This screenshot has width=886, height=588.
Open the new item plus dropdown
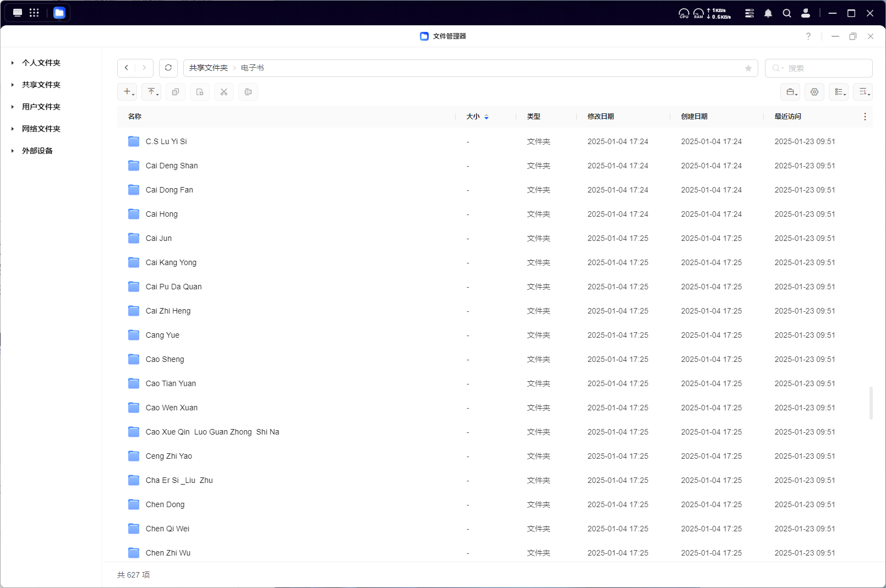click(x=128, y=92)
